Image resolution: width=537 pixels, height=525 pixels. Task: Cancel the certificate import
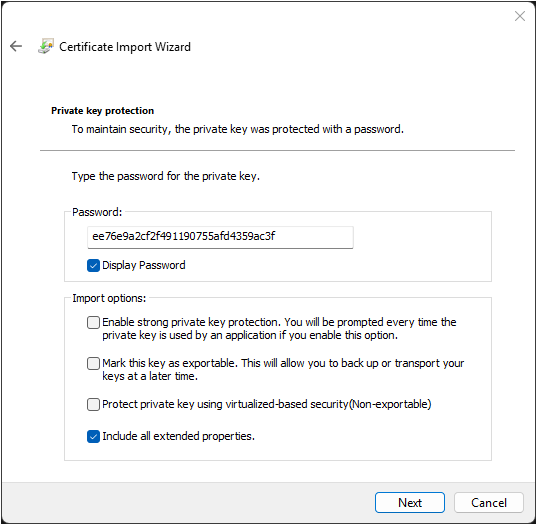489,503
